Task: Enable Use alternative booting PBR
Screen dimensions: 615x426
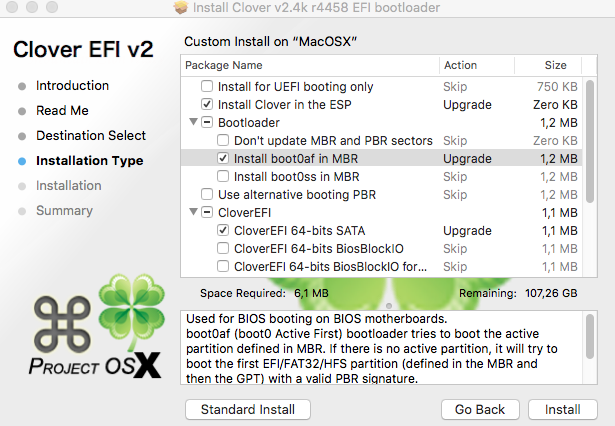Action: [x=207, y=194]
